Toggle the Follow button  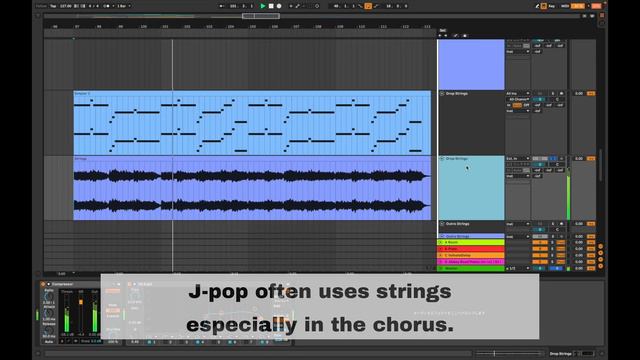(41, 6)
